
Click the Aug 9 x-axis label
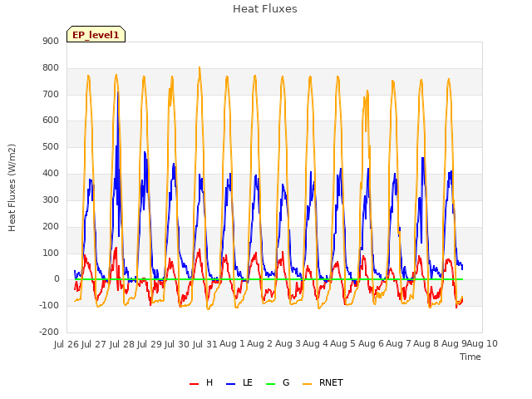coord(454,343)
